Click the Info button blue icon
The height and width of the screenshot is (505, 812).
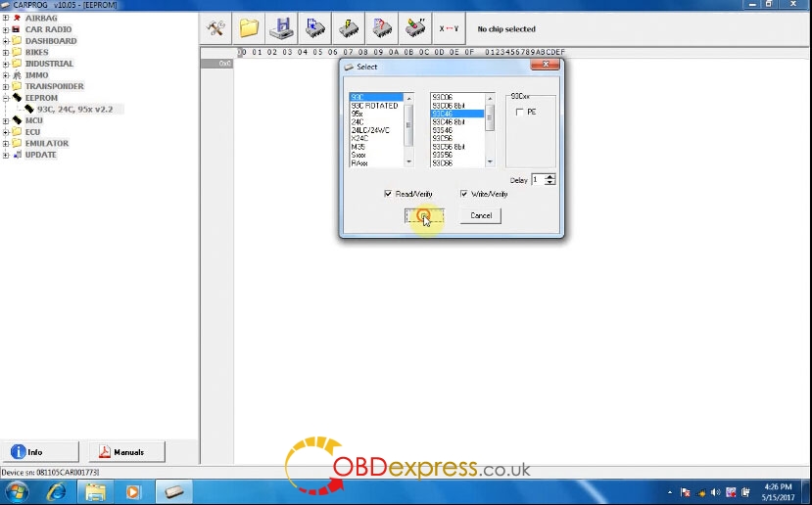(x=19, y=452)
